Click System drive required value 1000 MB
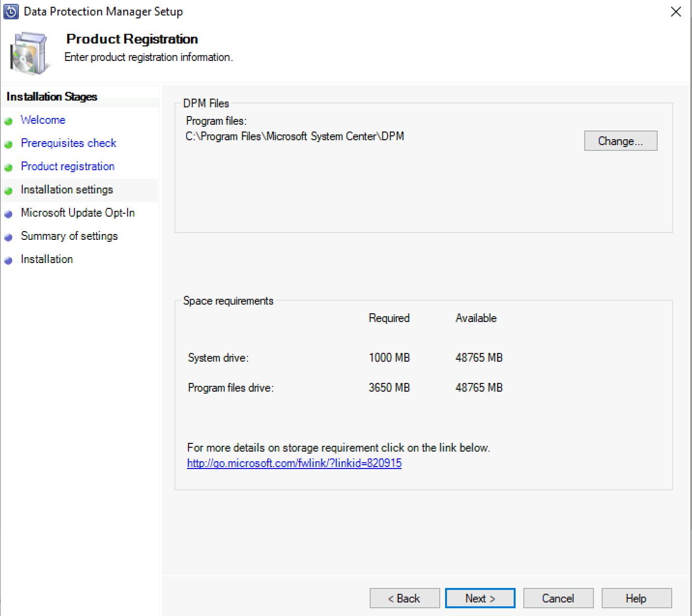 (389, 358)
